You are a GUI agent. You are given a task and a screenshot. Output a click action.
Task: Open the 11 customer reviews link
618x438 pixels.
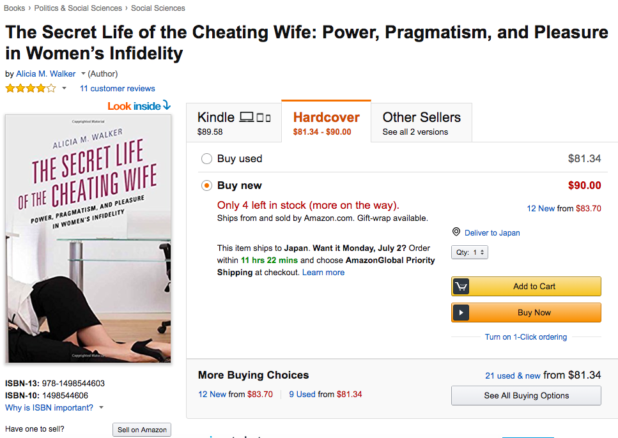click(117, 88)
